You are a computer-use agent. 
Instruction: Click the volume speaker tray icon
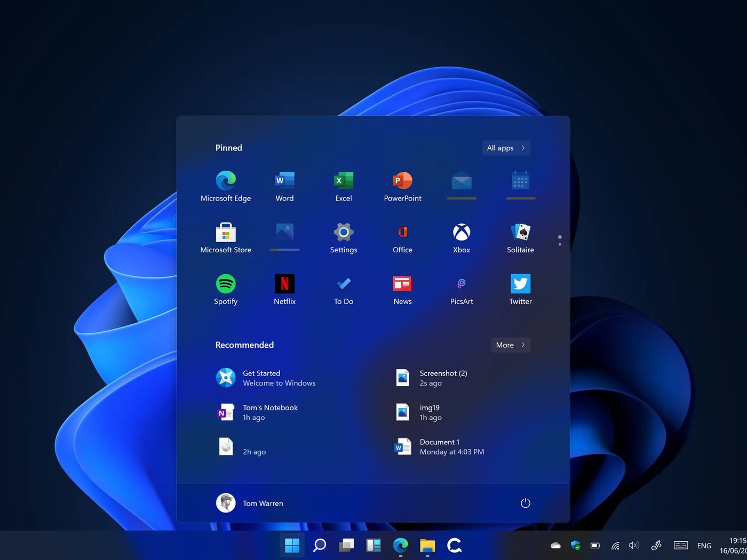pos(634,545)
